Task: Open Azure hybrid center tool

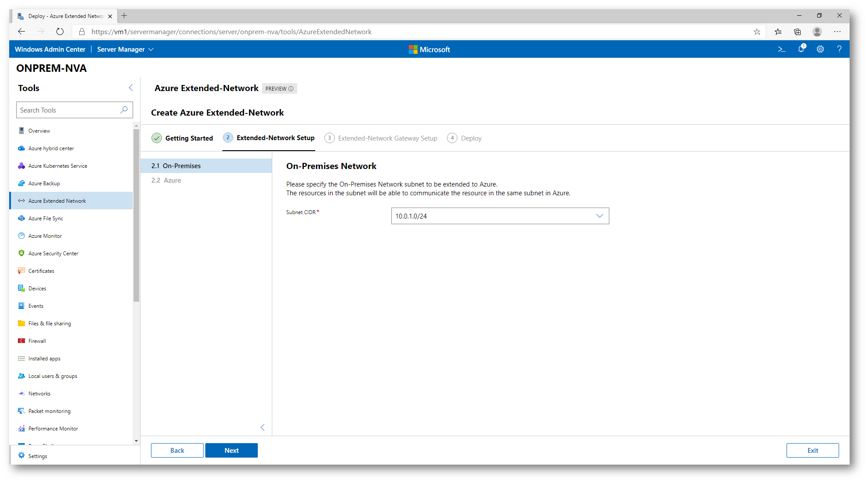Action: [71, 148]
